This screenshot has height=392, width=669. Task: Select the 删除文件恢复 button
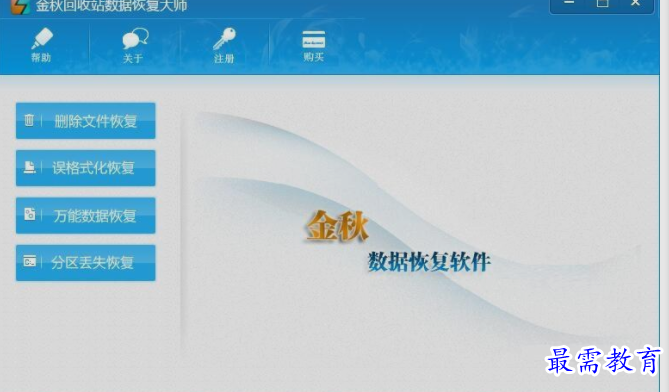coord(86,121)
